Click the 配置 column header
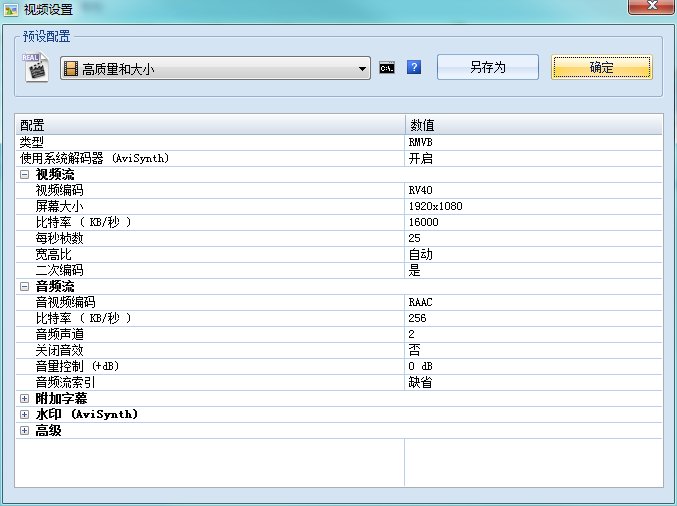The height and width of the screenshot is (506, 677). 210,125
